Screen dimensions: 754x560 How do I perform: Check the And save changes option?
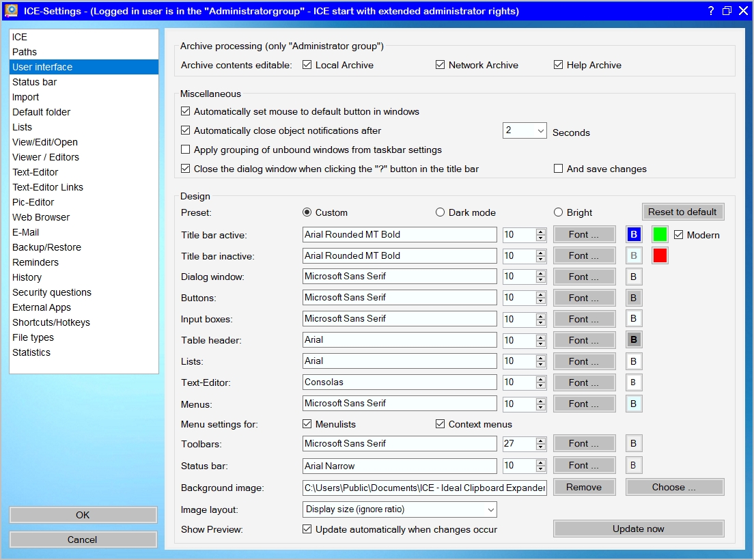[559, 169]
